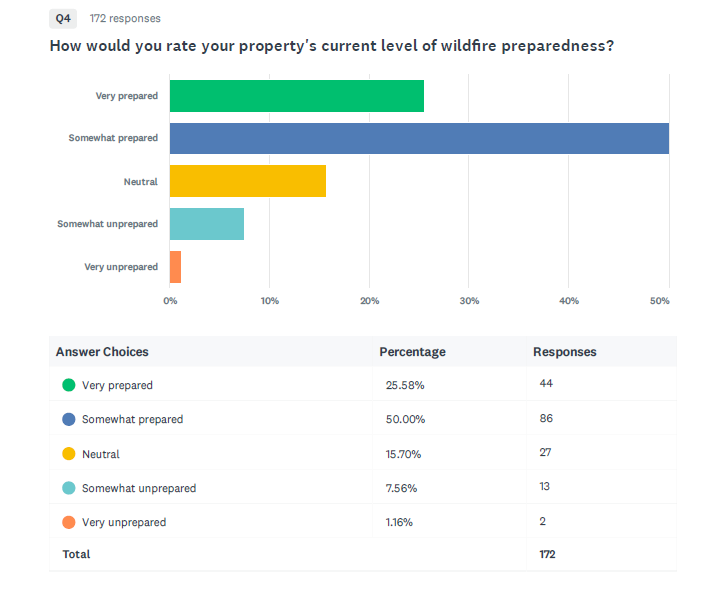This screenshot has height=593, width=723.
Task: Select the orange Very unprepared bar
Action: click(x=175, y=267)
